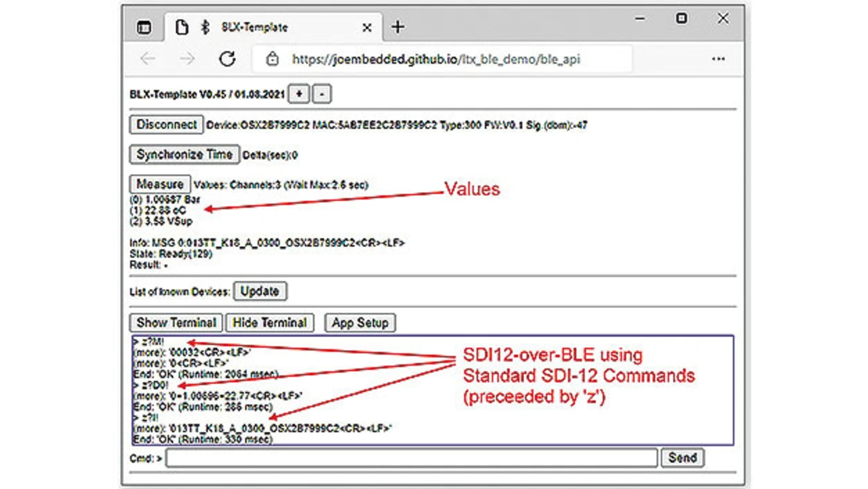Open App Setup

pos(359,323)
